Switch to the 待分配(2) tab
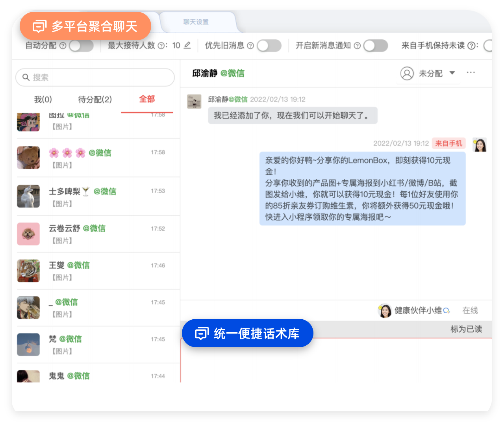The image size is (504, 426). point(95,99)
